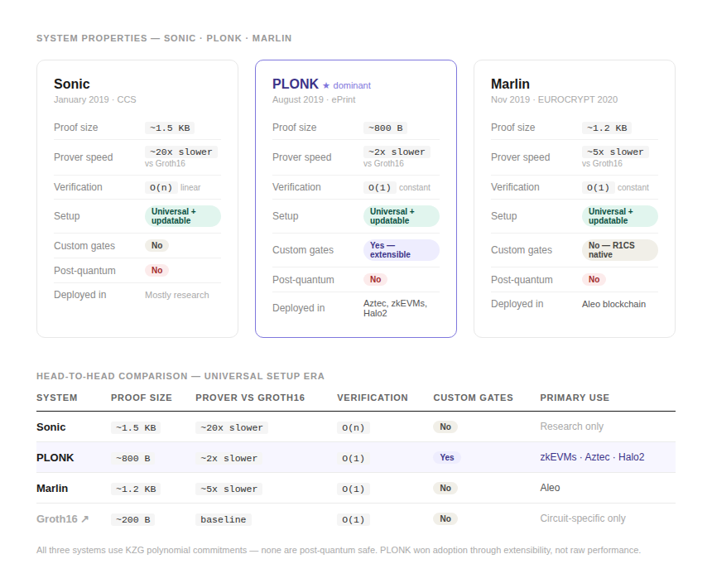This screenshot has width=712, height=588.
Task: Click 'January 2019 · CCS' subtitle
Action: [95, 99]
